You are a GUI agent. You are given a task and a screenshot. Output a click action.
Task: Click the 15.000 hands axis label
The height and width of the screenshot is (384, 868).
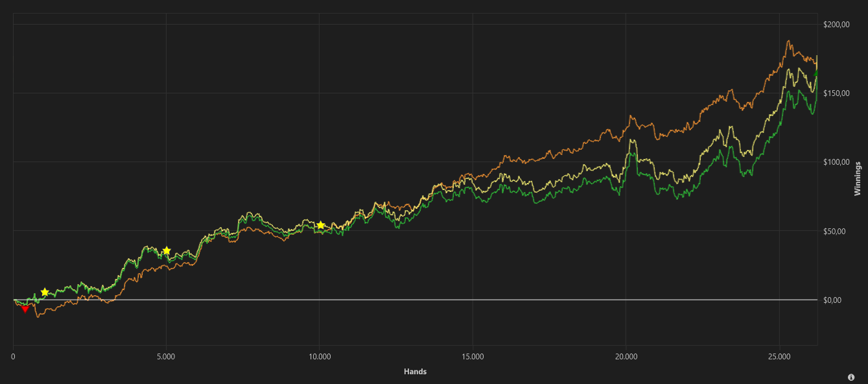[473, 357]
